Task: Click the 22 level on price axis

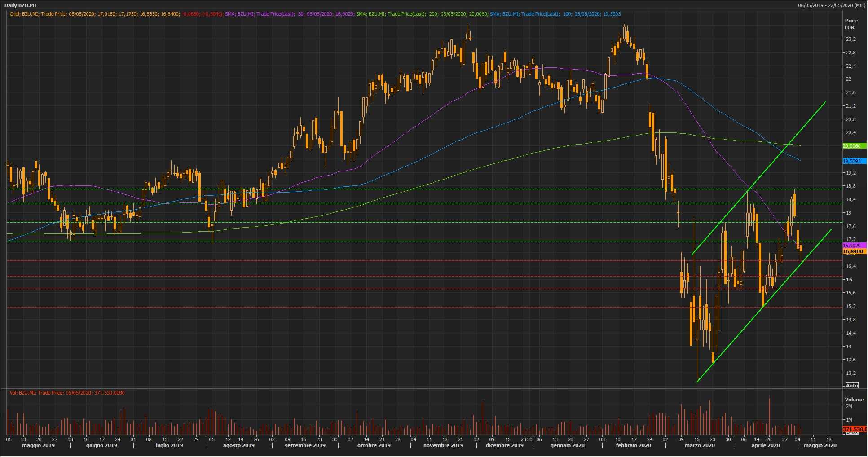Action: [x=849, y=79]
